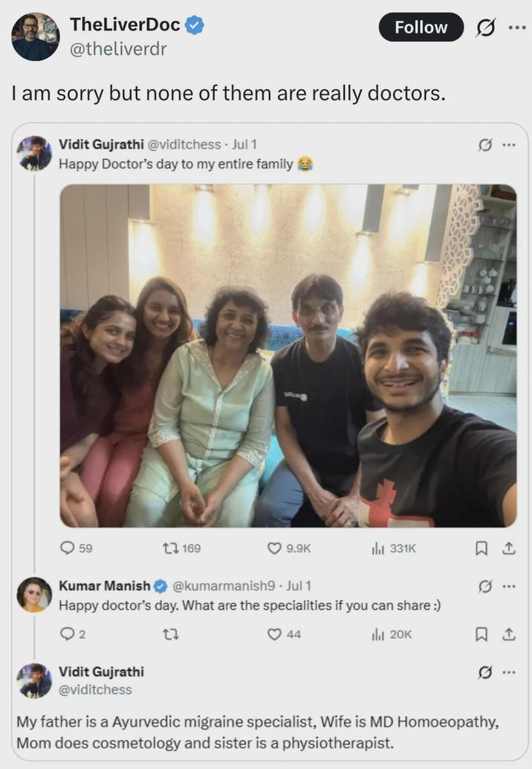Retweet Kumar Manish's reply
This screenshot has width=532, height=769.
point(172,634)
